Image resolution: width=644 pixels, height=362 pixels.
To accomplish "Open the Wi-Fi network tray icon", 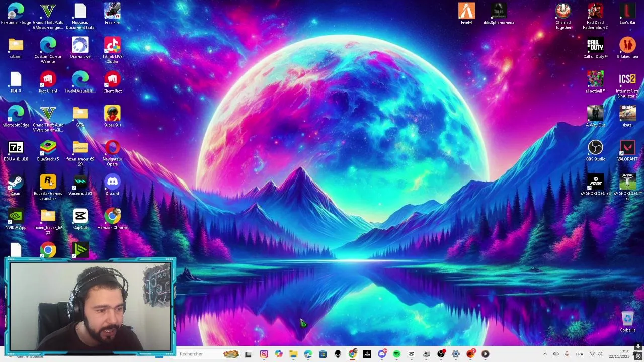I will pyautogui.click(x=592, y=354).
